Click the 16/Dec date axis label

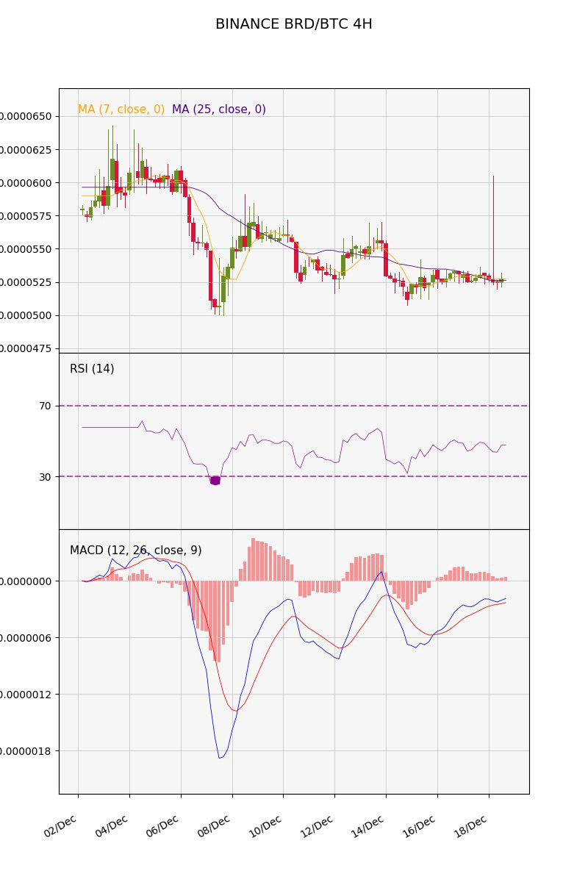pyautogui.click(x=420, y=826)
